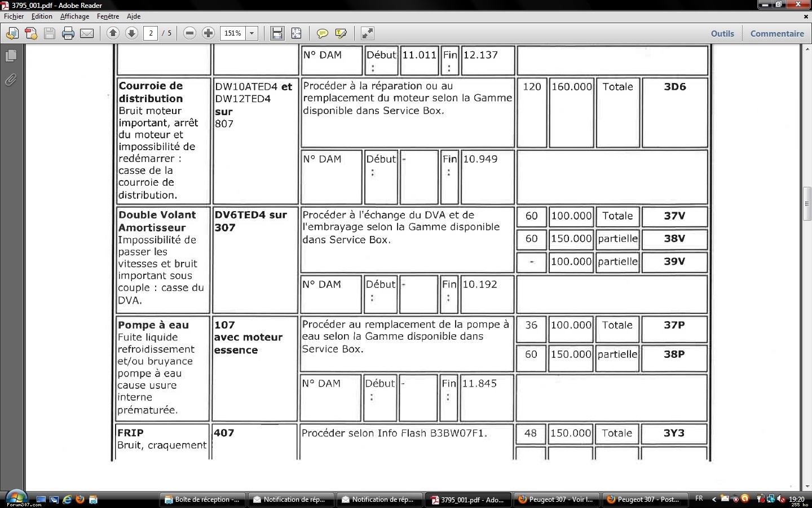This screenshot has height=508, width=812.
Task: Open the page thumbnails panel
Action: (x=11, y=56)
